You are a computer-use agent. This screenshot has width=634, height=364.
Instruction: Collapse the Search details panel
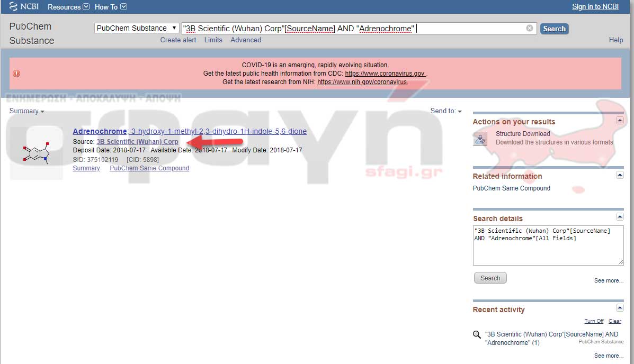(x=620, y=217)
